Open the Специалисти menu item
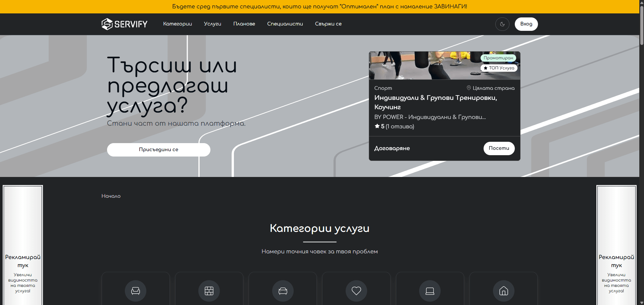644x305 pixels. point(285,24)
